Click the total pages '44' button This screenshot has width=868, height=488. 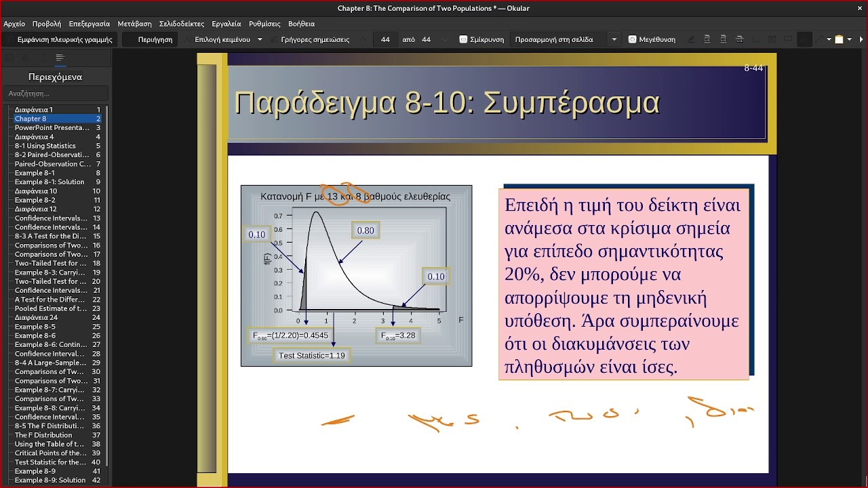tap(426, 39)
